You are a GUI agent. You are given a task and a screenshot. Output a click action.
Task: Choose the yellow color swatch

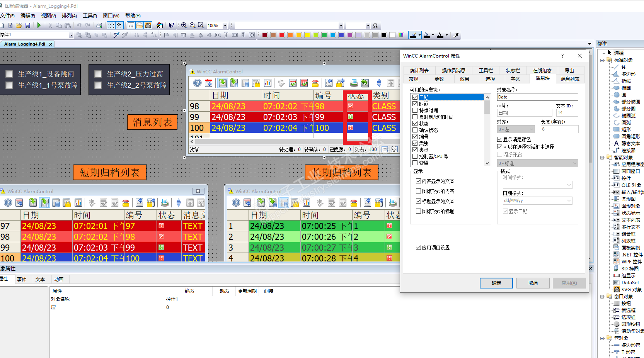[x=307, y=35]
